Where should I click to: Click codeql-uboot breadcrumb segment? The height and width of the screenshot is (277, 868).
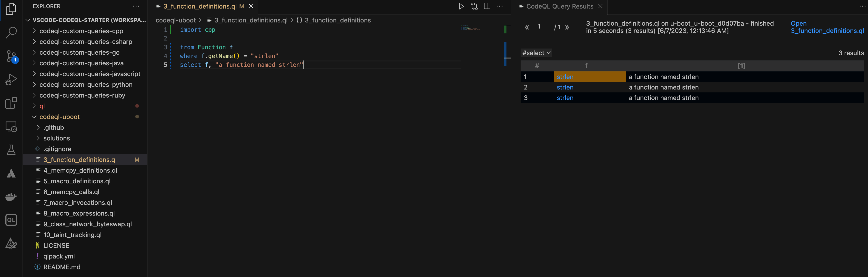pos(176,20)
